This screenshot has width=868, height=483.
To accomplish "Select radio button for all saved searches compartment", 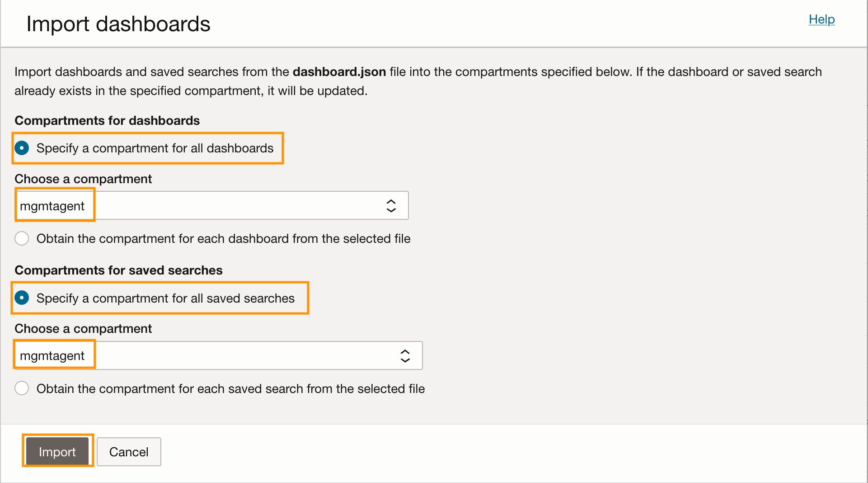I will (x=22, y=298).
